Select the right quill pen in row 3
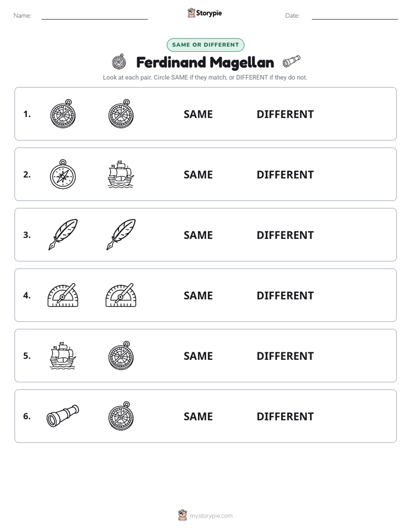 (x=121, y=235)
